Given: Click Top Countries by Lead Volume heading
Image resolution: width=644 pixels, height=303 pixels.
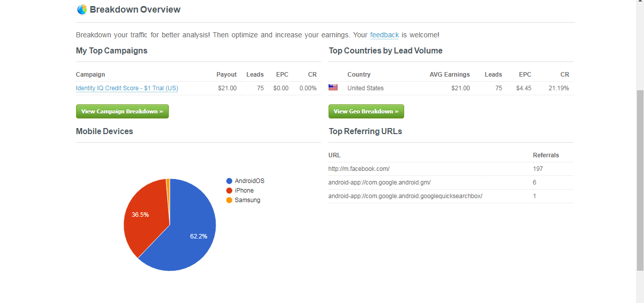Looking at the screenshot, I should click(x=386, y=50).
